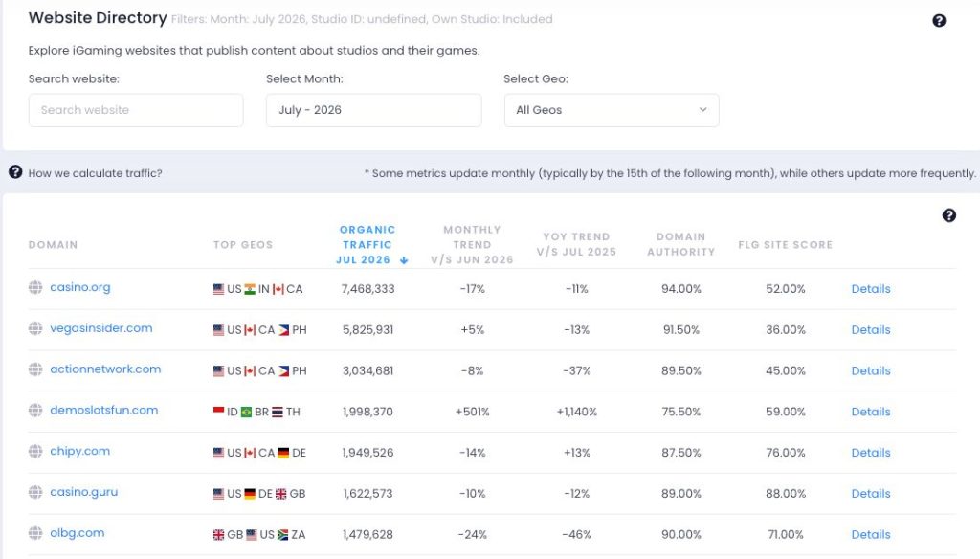The height and width of the screenshot is (559, 980).
Task: Click domain authority value 75.50%
Action: (x=681, y=412)
